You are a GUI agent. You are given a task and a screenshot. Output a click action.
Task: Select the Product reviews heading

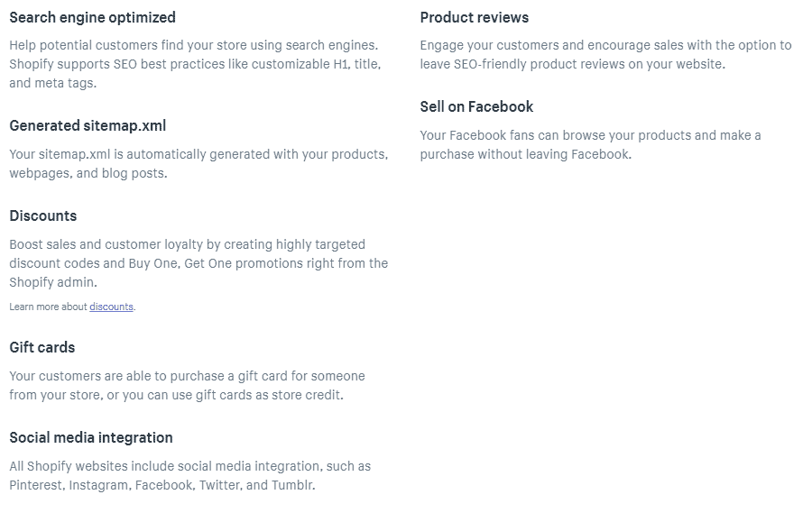tap(475, 17)
